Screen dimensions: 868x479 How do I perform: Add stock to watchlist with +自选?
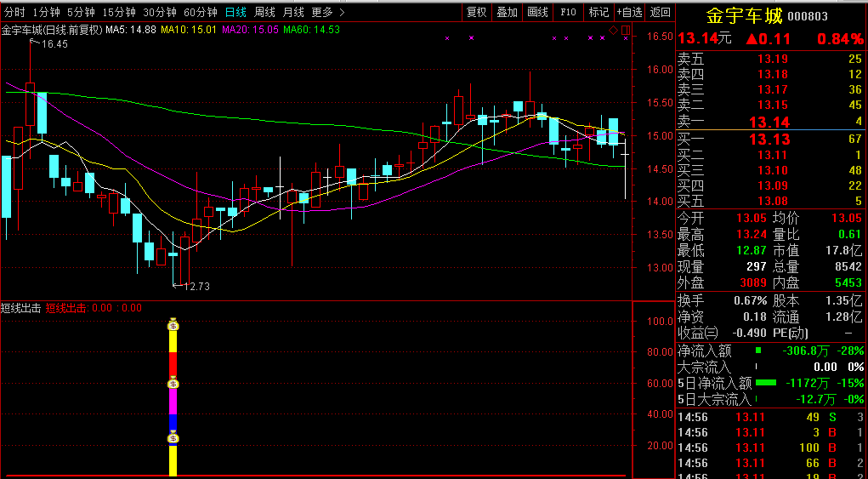pyautogui.click(x=630, y=12)
